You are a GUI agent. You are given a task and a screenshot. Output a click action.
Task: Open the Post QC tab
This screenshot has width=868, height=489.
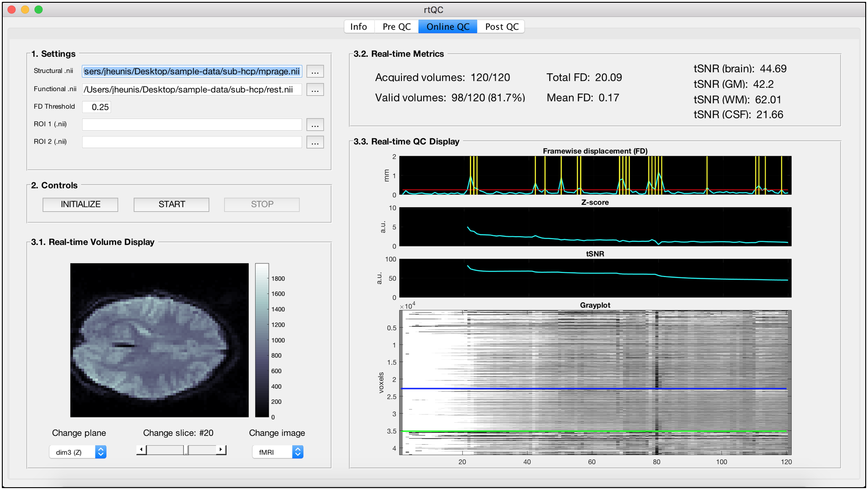(x=501, y=27)
